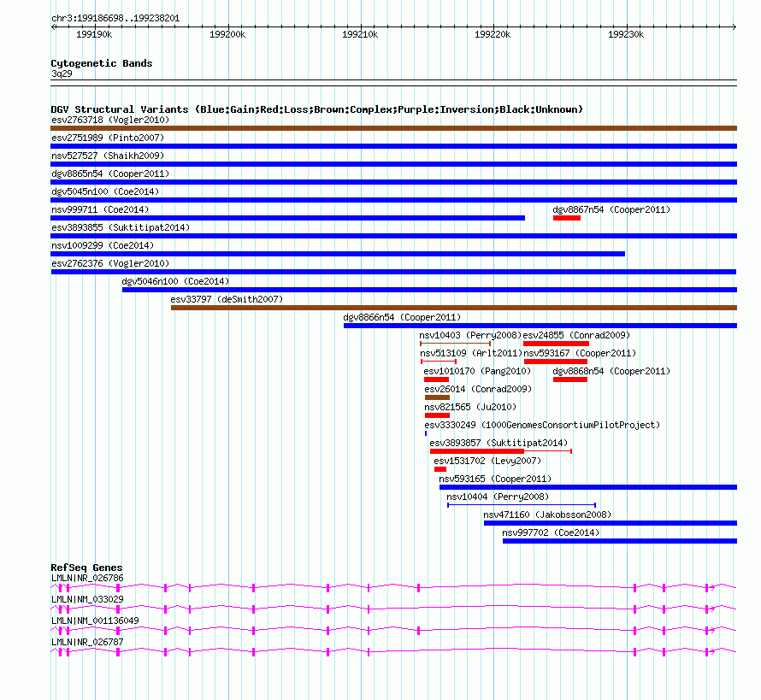Click the red esv1010170 loss bar
This screenshot has height=700, width=761.
[436, 379]
